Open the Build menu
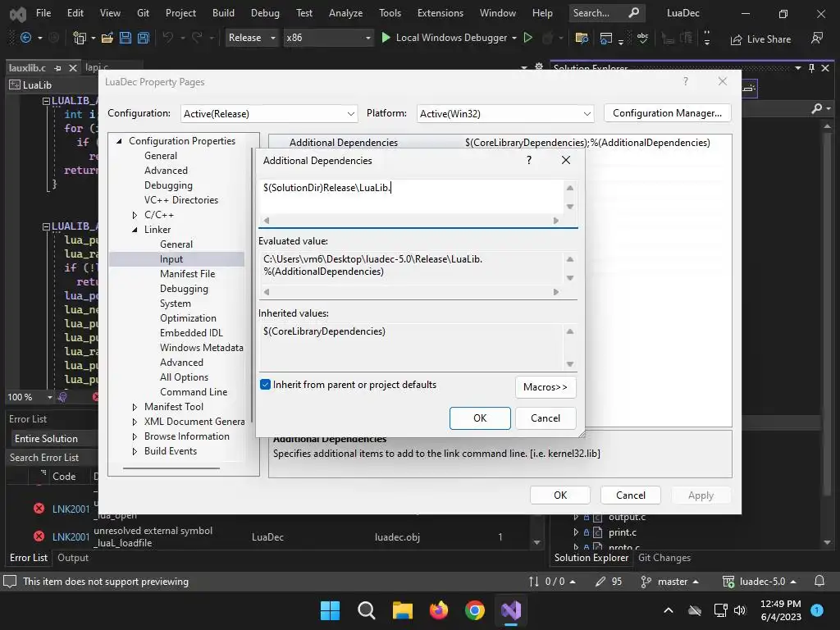Viewport: 840px width, 630px height. (223, 13)
